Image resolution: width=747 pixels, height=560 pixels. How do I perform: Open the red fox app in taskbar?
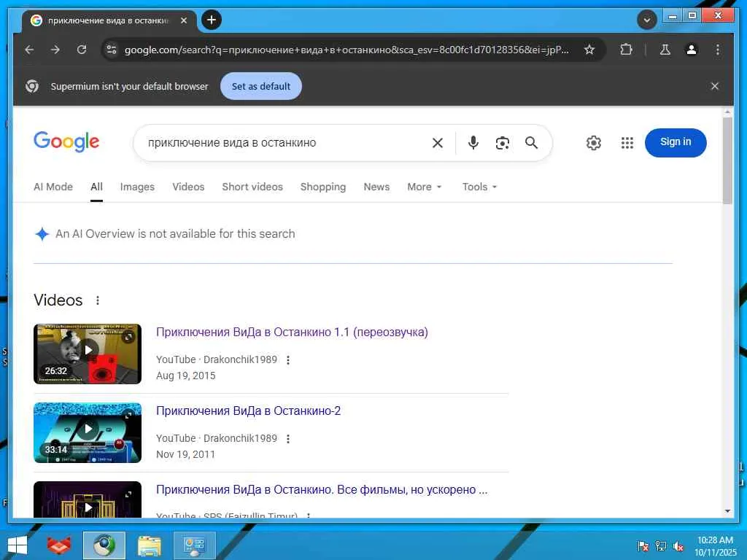(59, 545)
